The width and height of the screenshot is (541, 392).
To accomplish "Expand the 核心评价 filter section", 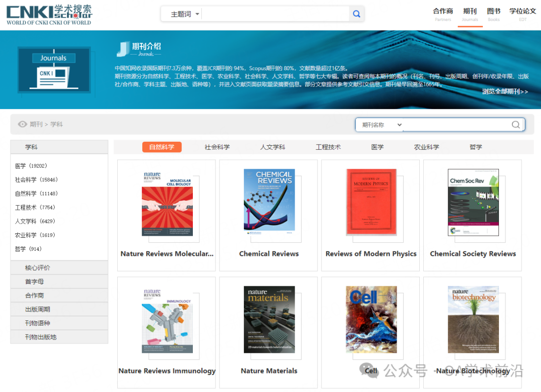I will pyautogui.click(x=59, y=267).
